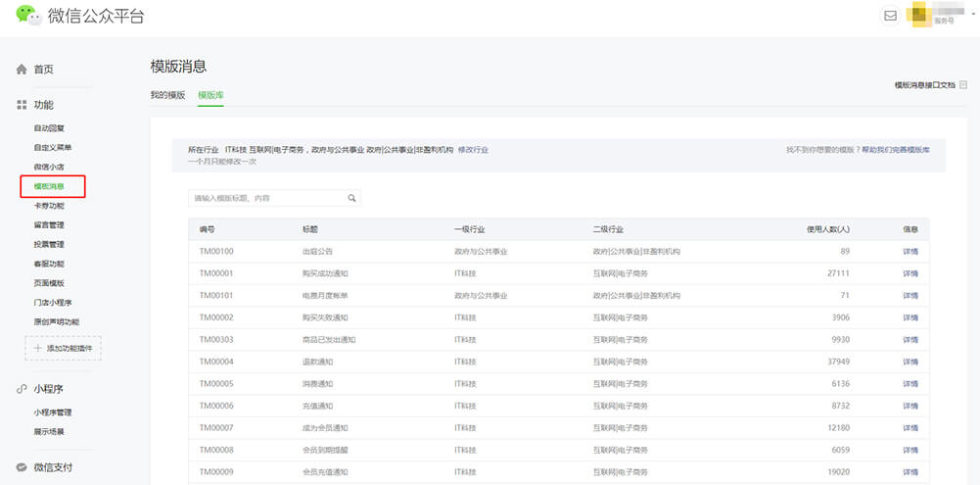Open the account avatar in header
The height and width of the screenshot is (485, 980).
(x=919, y=16)
